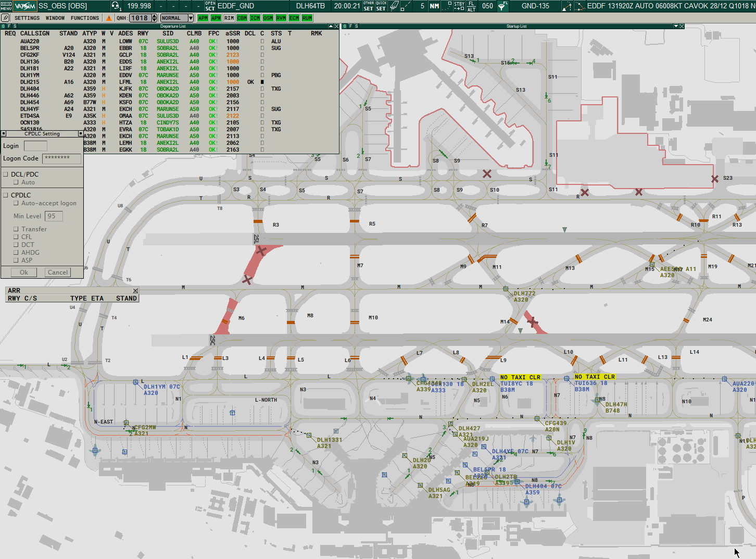
Task: Toggle the RIM plugin indicator
Action: (229, 18)
